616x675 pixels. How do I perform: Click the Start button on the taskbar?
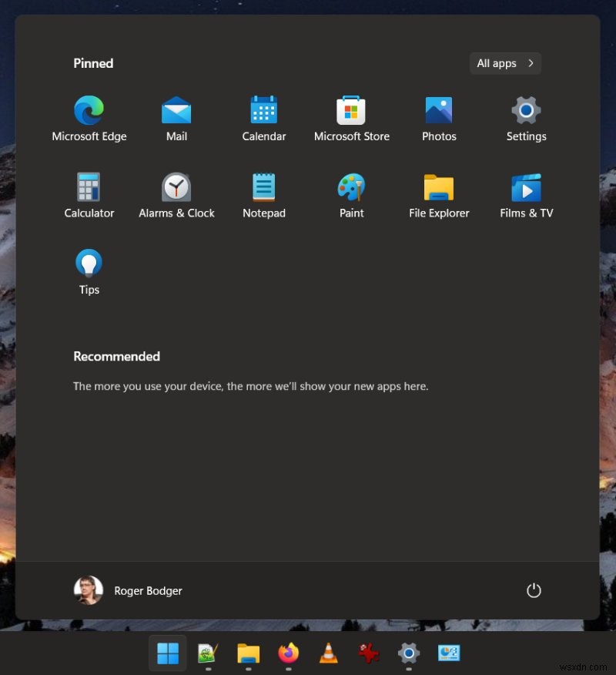[167, 652]
